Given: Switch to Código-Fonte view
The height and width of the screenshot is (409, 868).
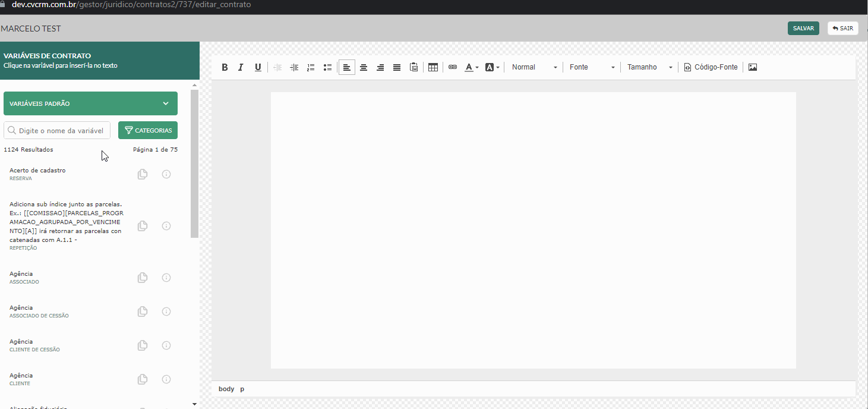Looking at the screenshot, I should point(711,67).
